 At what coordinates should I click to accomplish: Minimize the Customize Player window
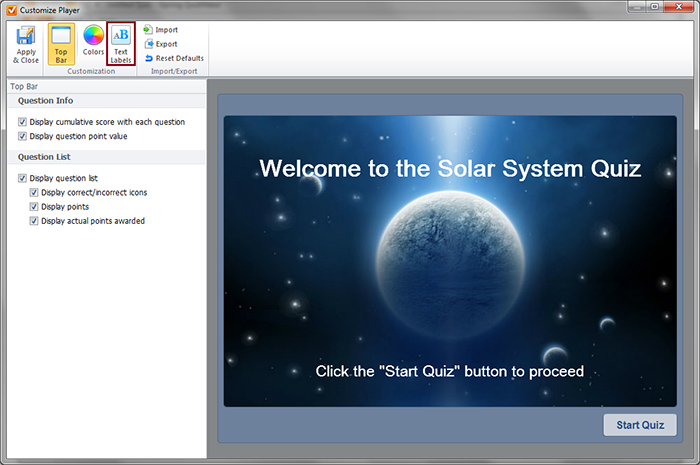(637, 7)
